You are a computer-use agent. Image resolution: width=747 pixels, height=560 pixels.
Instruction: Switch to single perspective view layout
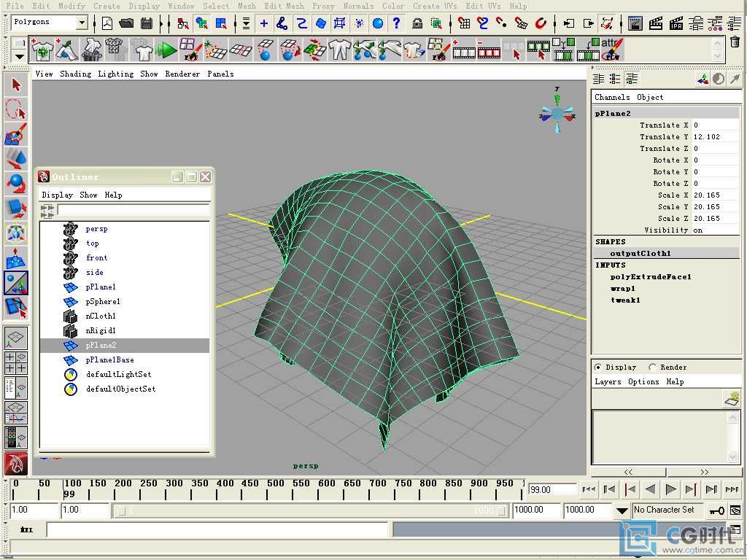coord(16,338)
